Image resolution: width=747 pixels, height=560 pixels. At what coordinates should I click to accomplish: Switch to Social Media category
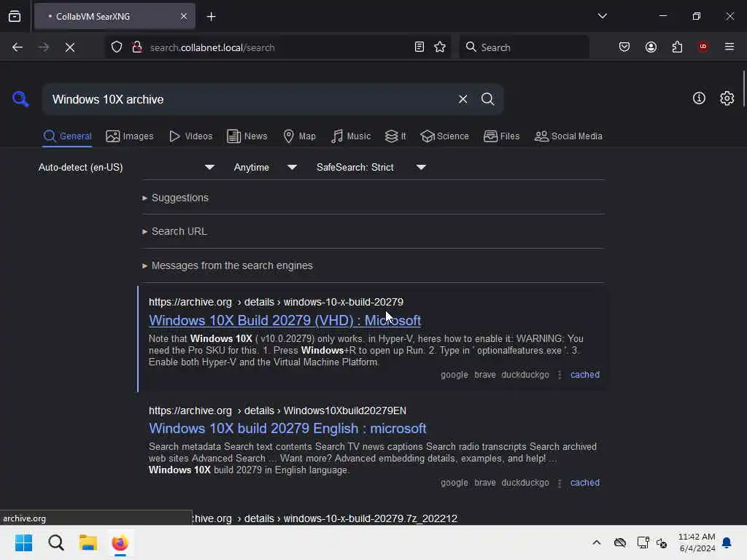(x=568, y=136)
